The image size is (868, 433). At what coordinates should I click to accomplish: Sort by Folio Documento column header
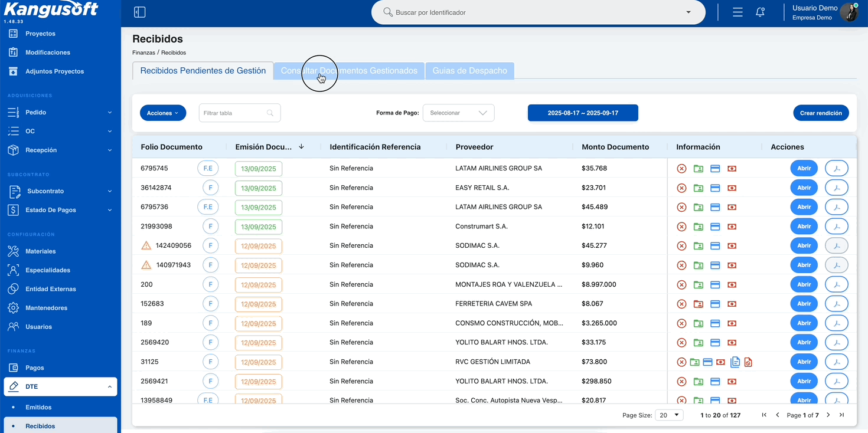(x=171, y=147)
